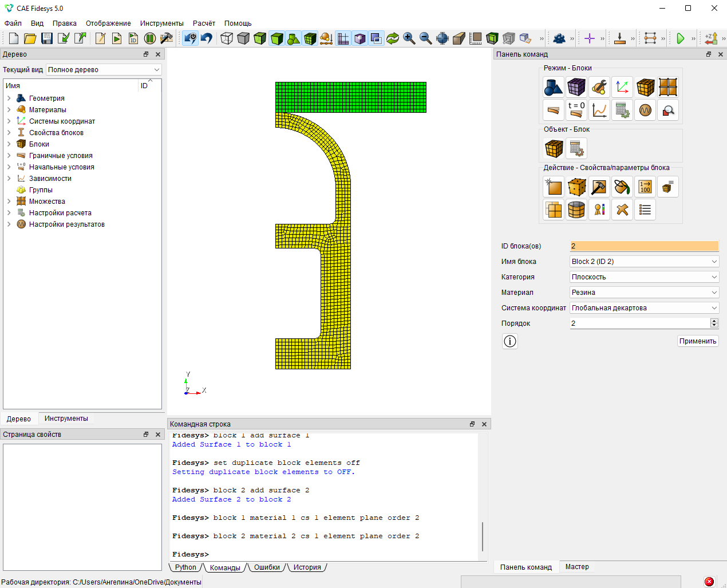Expand the Блоки tree node
Image resolution: width=727 pixels, height=588 pixels.
pos(9,144)
